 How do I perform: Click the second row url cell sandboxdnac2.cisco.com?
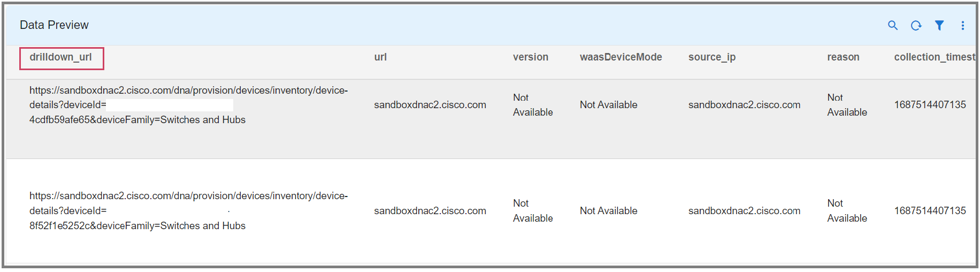[430, 211]
